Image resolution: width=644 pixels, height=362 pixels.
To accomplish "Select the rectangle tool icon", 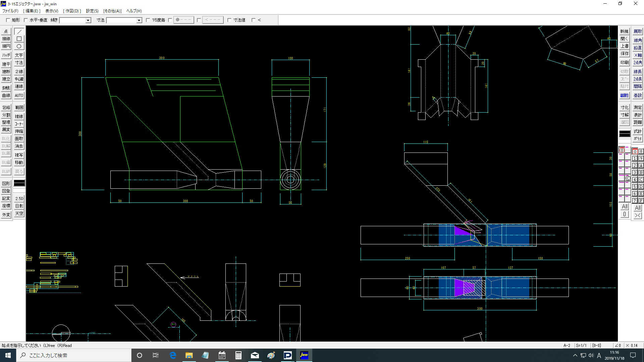I will pyautogui.click(x=19, y=39).
